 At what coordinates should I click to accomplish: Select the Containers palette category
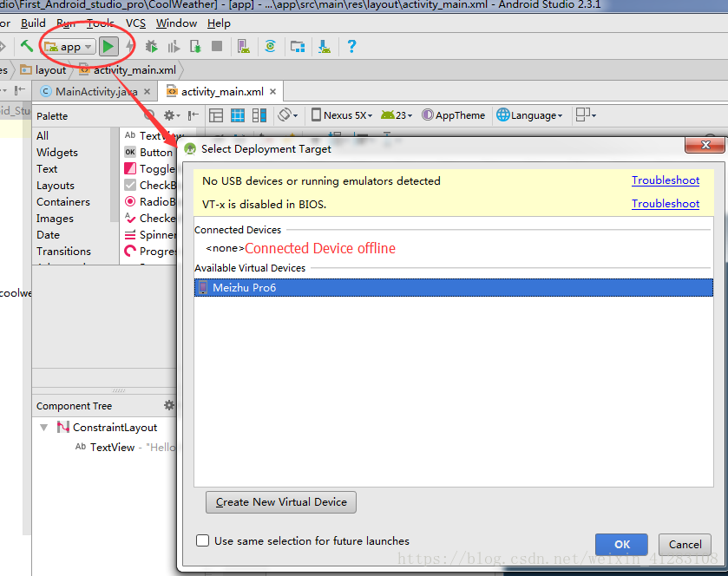pyautogui.click(x=63, y=202)
